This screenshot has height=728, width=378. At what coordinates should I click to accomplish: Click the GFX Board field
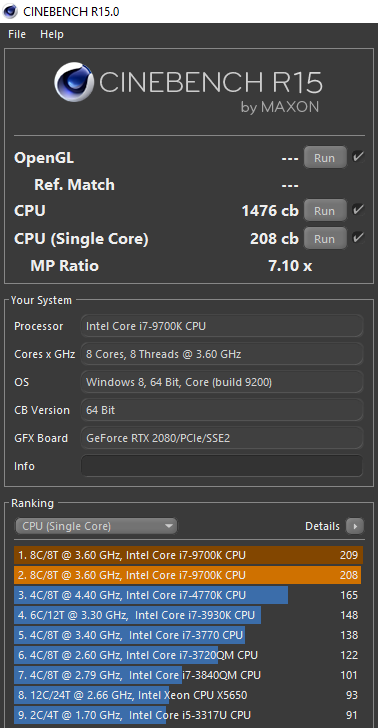point(222,438)
